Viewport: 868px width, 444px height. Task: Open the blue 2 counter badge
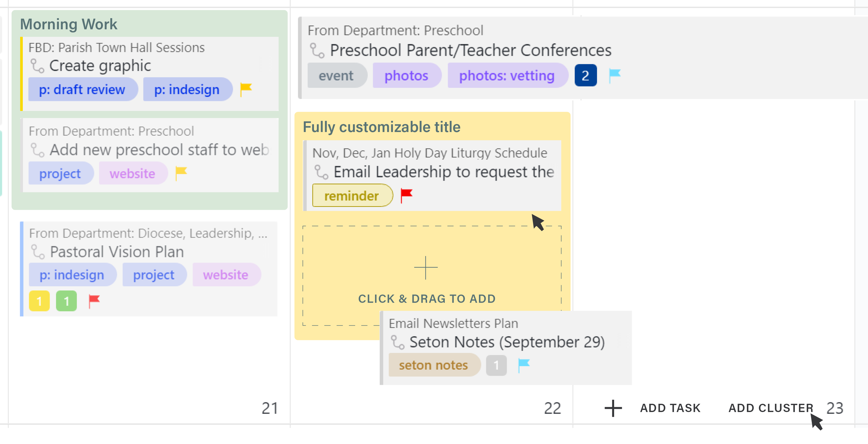(586, 76)
